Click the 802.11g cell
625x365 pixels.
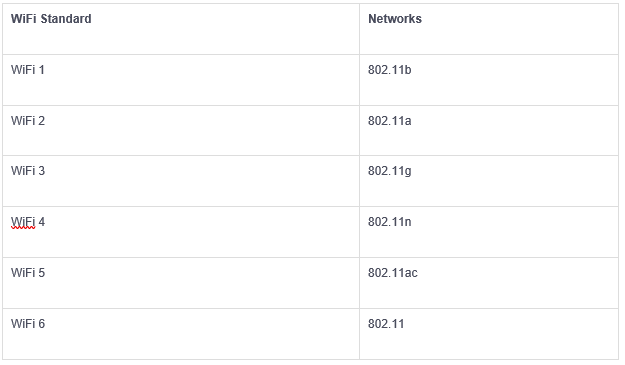click(x=489, y=181)
